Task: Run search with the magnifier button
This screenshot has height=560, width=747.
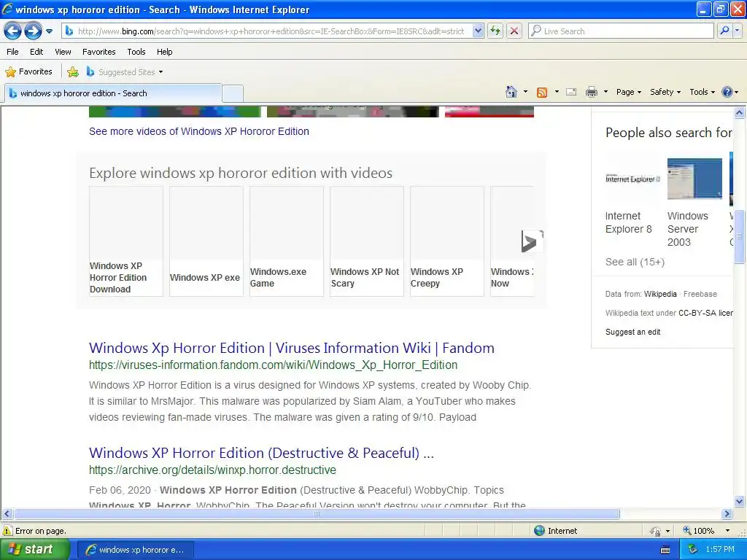Action: pos(724,31)
